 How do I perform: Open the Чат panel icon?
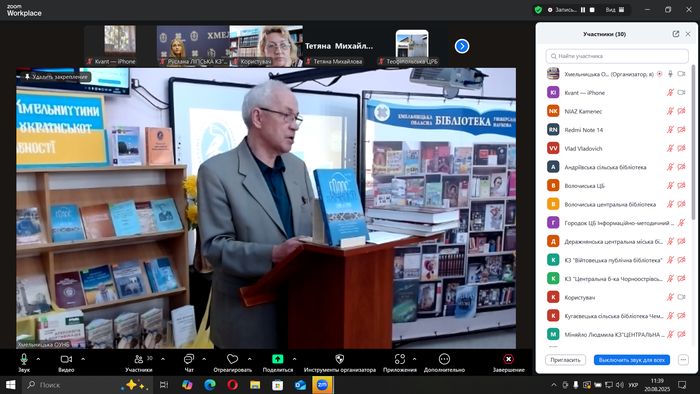189,359
